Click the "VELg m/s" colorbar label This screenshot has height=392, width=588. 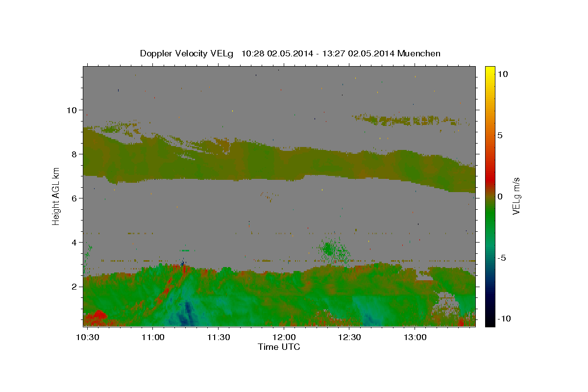click(x=516, y=196)
